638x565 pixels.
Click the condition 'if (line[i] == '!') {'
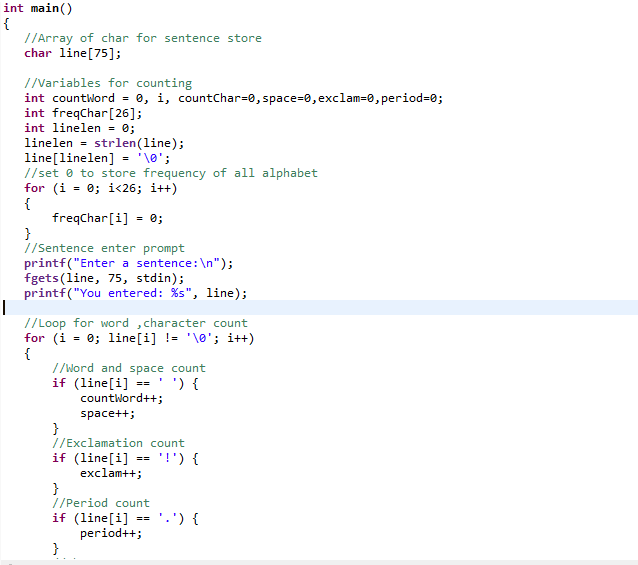125,458
